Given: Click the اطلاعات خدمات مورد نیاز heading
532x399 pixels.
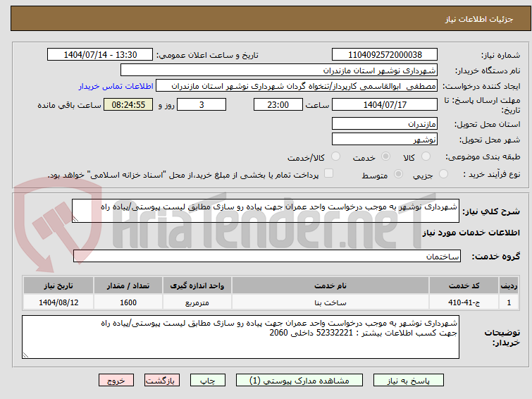Looking at the screenshot, I should [x=471, y=233].
